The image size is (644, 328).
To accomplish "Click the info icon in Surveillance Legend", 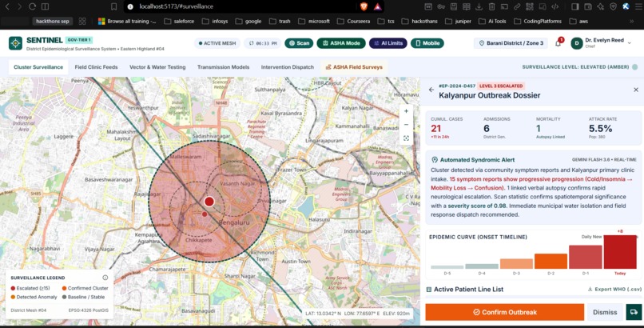I will point(105,278).
